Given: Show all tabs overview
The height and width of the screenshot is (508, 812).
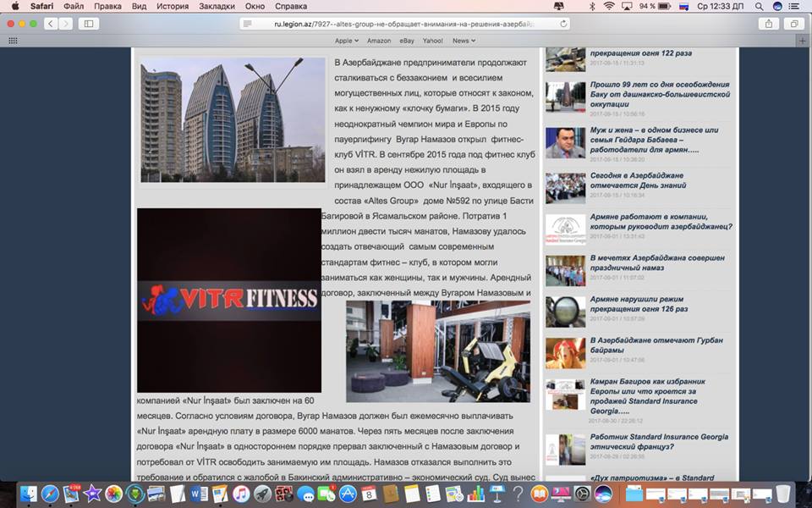Looking at the screenshot, I should click(794, 24).
